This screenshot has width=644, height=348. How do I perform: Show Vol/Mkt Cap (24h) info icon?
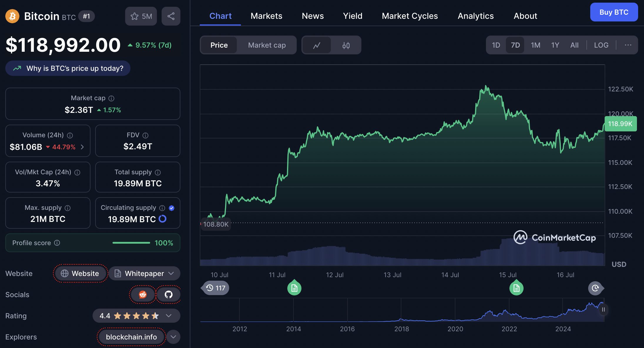pos(77,173)
